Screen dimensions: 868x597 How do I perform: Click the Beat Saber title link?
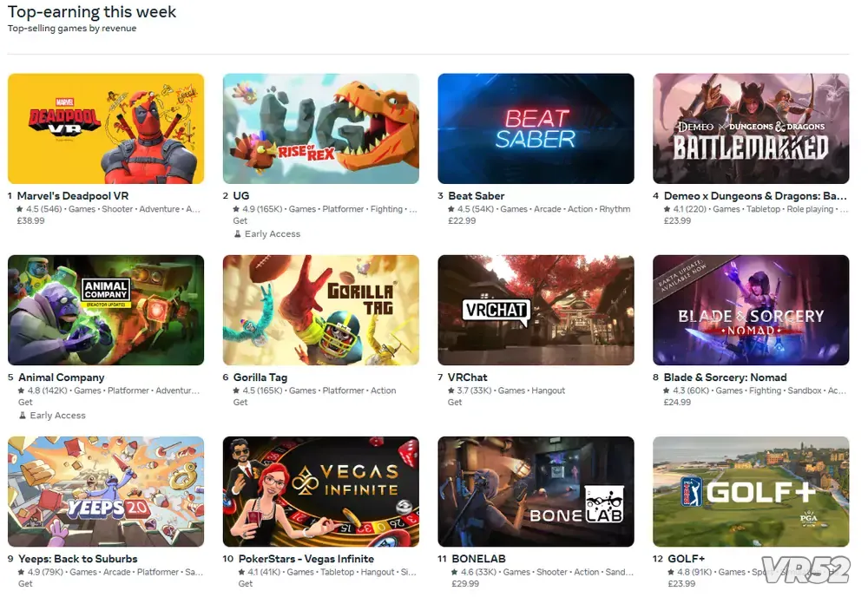click(476, 196)
